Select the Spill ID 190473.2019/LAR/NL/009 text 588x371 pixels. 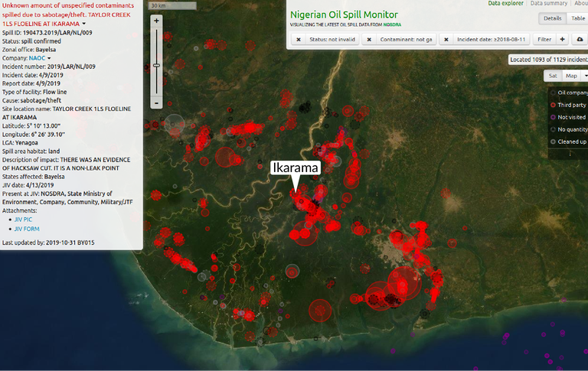coord(47,33)
